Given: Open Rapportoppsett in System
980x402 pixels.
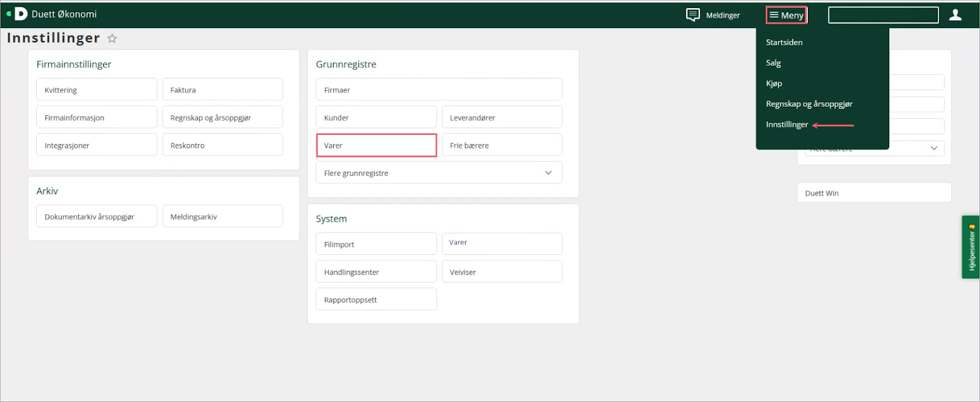Looking at the screenshot, I should click(376, 299).
